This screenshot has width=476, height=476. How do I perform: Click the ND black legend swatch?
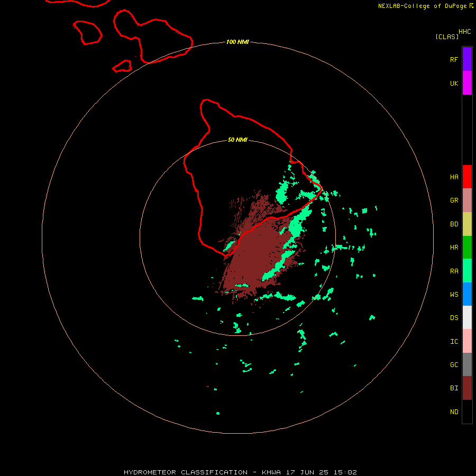(x=467, y=411)
